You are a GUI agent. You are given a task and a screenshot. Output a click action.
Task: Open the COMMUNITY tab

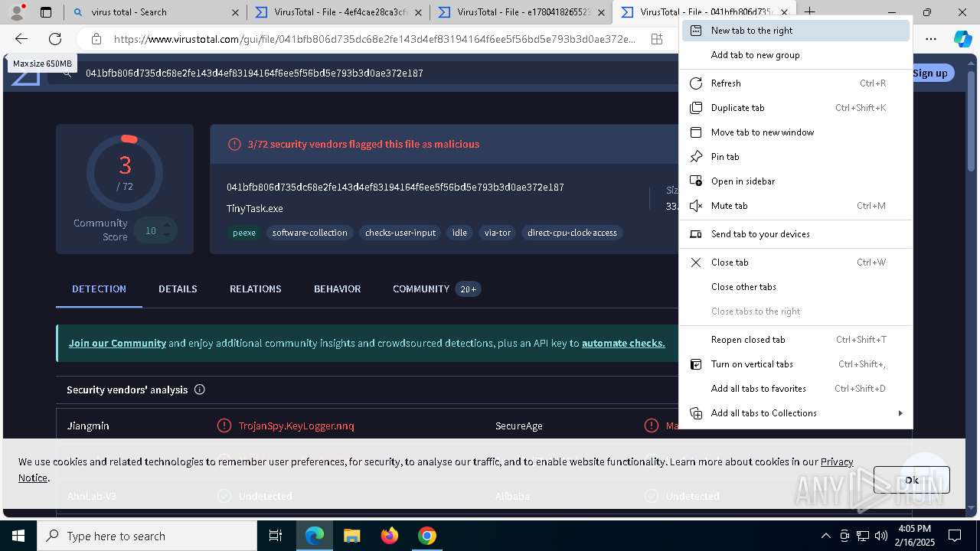point(436,289)
